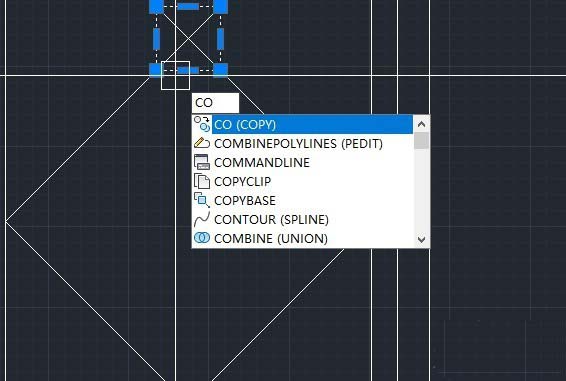Viewport: 566px width, 381px height.
Task: Click the UNION overlapping circles icon
Action: [x=202, y=238]
